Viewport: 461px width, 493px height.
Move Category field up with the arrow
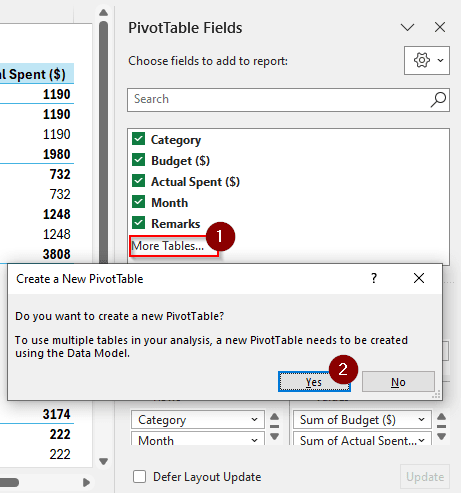click(274, 417)
